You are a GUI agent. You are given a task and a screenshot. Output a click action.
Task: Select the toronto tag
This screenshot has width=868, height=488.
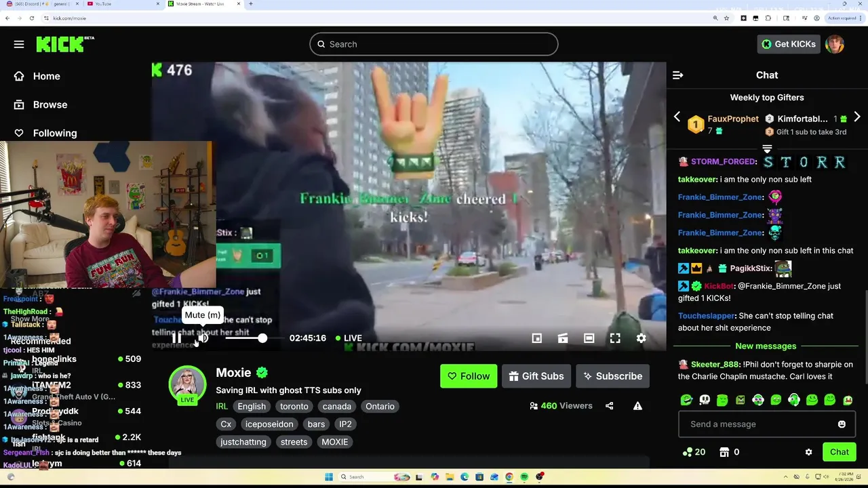pyautogui.click(x=294, y=407)
